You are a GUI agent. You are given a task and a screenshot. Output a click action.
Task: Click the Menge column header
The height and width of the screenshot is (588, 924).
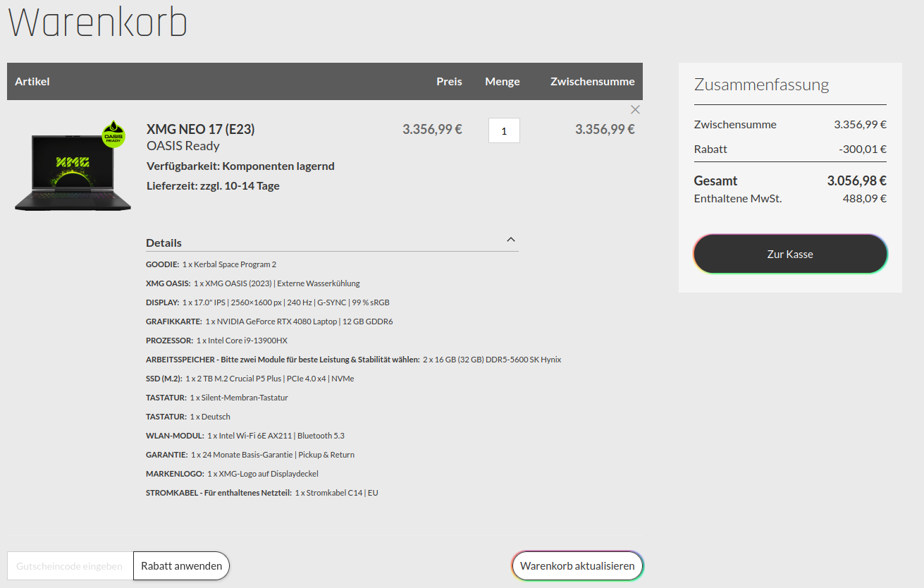(x=503, y=81)
